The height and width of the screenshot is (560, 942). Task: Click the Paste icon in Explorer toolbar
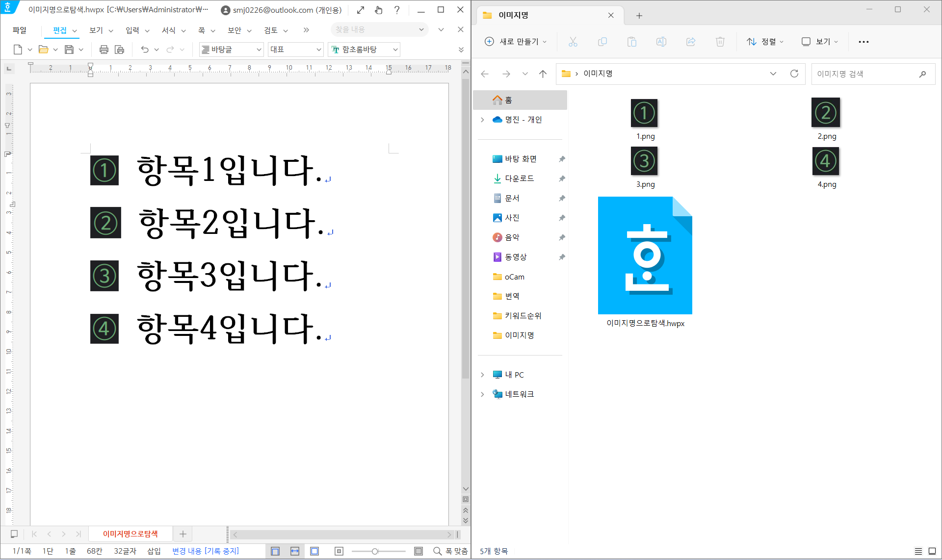632,42
